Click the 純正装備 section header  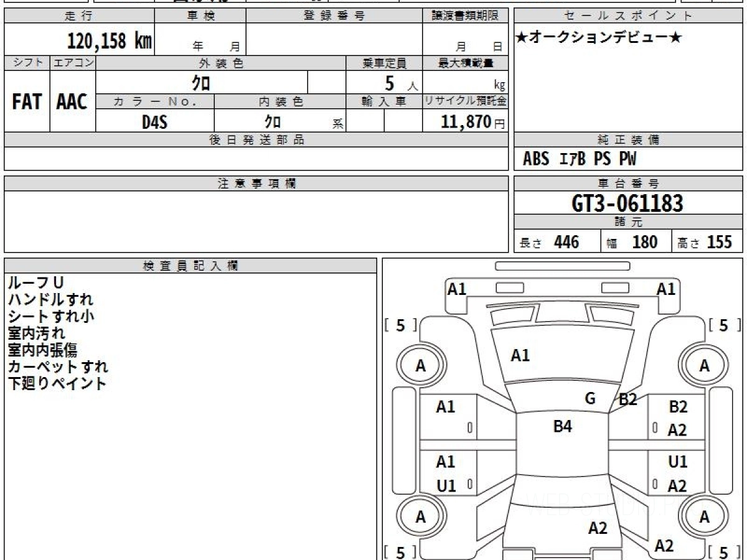(629, 140)
